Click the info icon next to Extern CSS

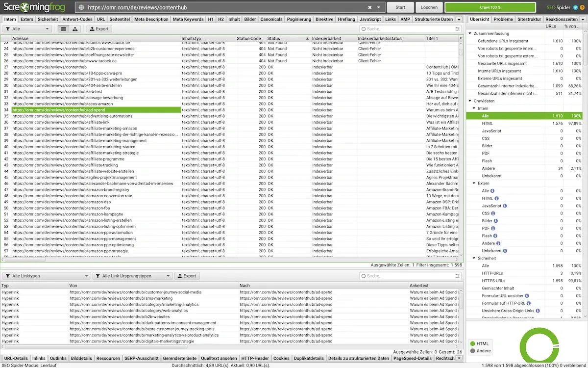click(x=494, y=213)
